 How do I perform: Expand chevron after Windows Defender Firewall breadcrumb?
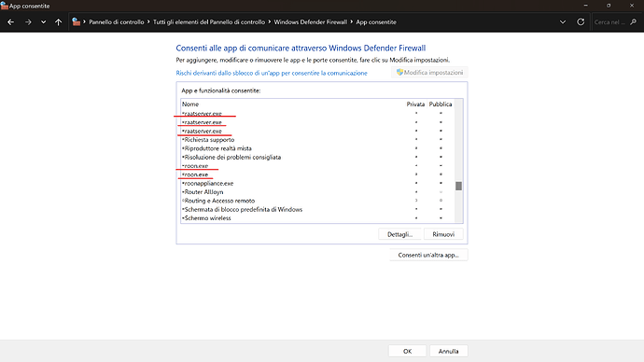pyautogui.click(x=352, y=21)
